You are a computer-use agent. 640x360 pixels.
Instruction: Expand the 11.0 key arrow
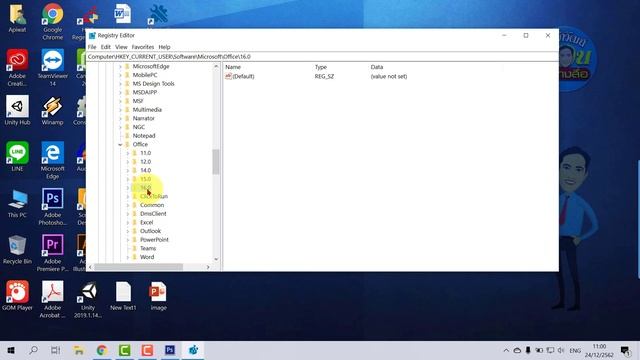[128, 153]
